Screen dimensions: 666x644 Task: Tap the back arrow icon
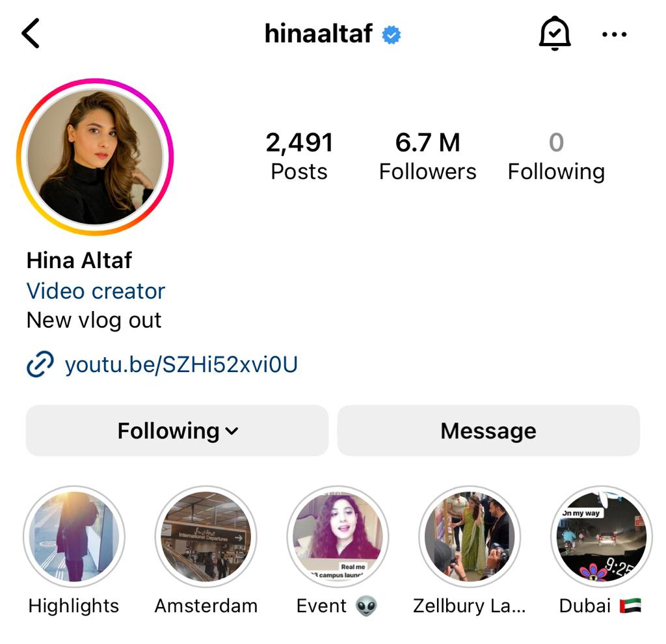tap(31, 33)
